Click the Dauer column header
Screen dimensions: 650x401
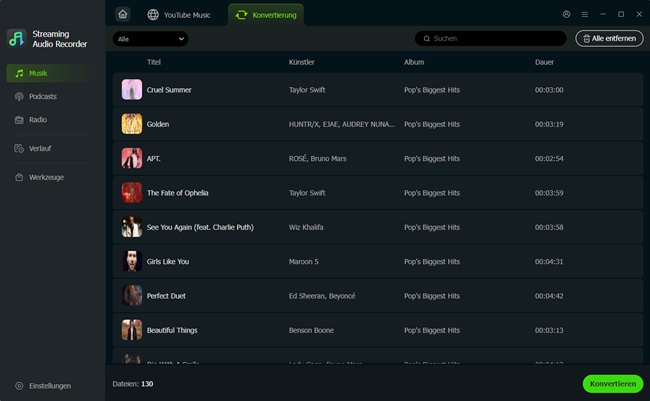coord(544,62)
